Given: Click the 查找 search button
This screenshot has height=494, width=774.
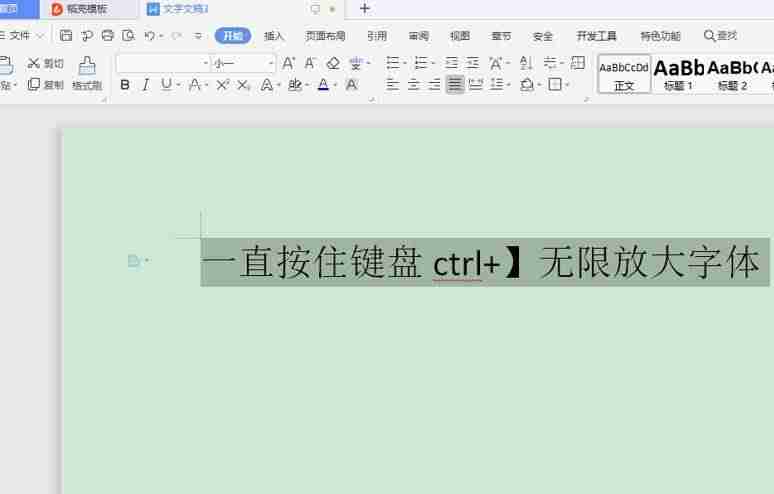Looking at the screenshot, I should click(x=721, y=36).
